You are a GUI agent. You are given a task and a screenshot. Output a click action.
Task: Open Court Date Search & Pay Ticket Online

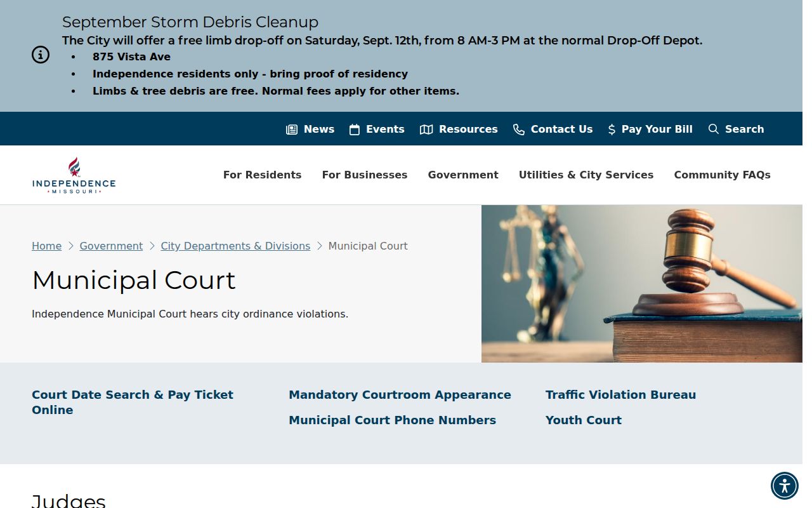(133, 403)
